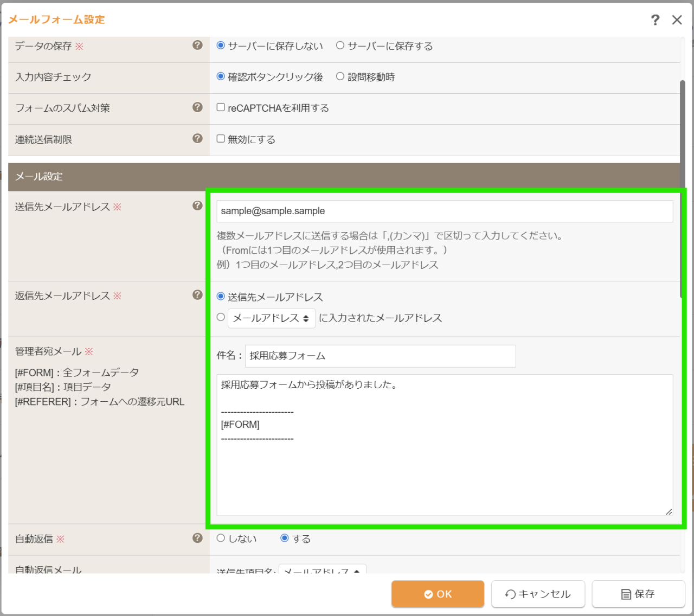Click help icon beside 連続送信制限
This screenshot has width=694, height=616.
pyautogui.click(x=197, y=138)
